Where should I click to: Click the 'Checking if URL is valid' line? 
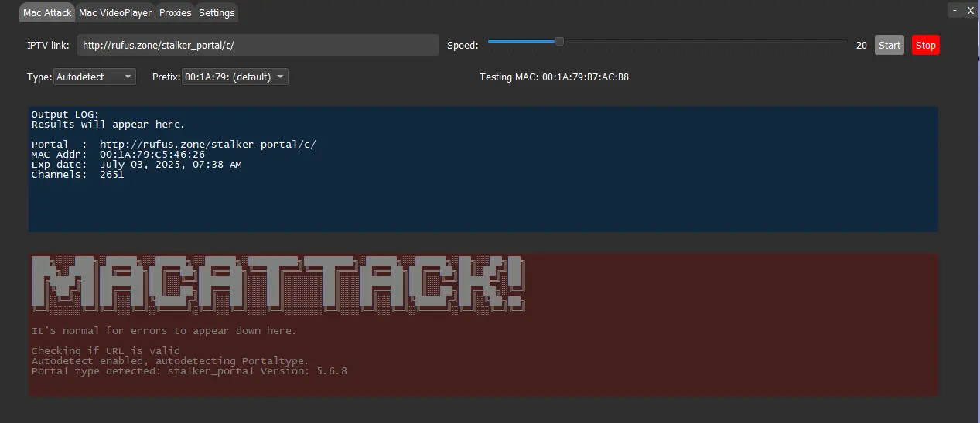tap(105, 351)
